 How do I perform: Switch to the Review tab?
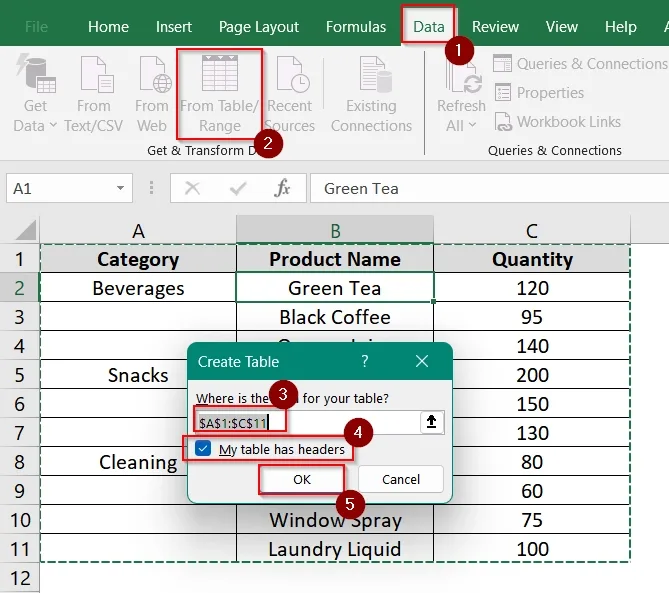(x=495, y=26)
